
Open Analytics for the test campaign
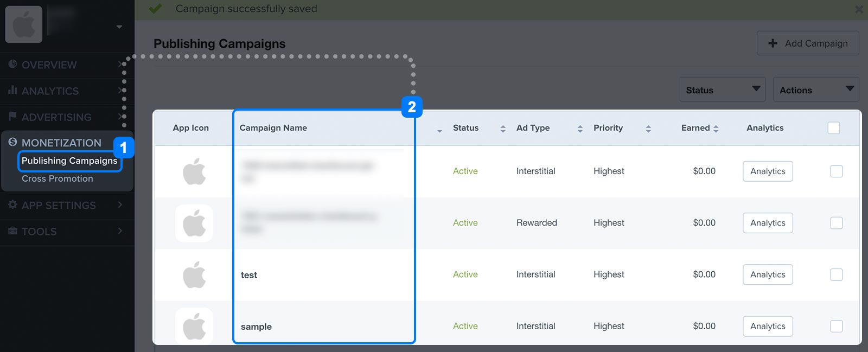coord(768,274)
